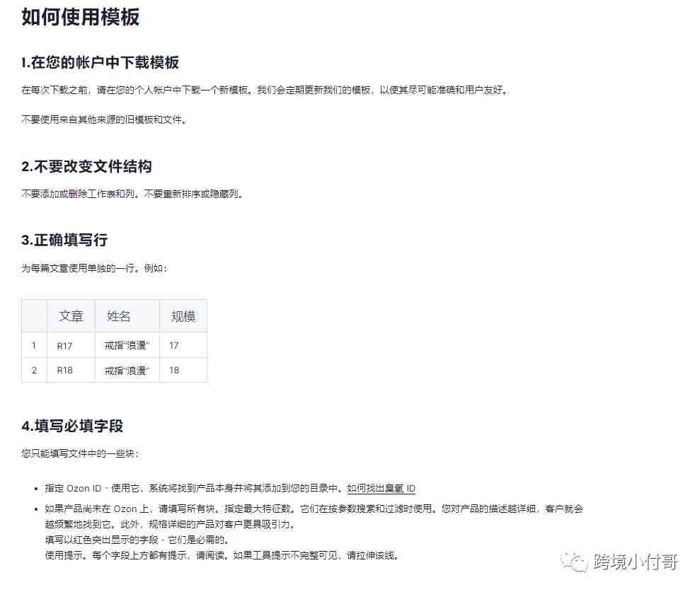Click sentence 您只能填写文件中的一些块
The image size is (700, 592).
point(80,453)
